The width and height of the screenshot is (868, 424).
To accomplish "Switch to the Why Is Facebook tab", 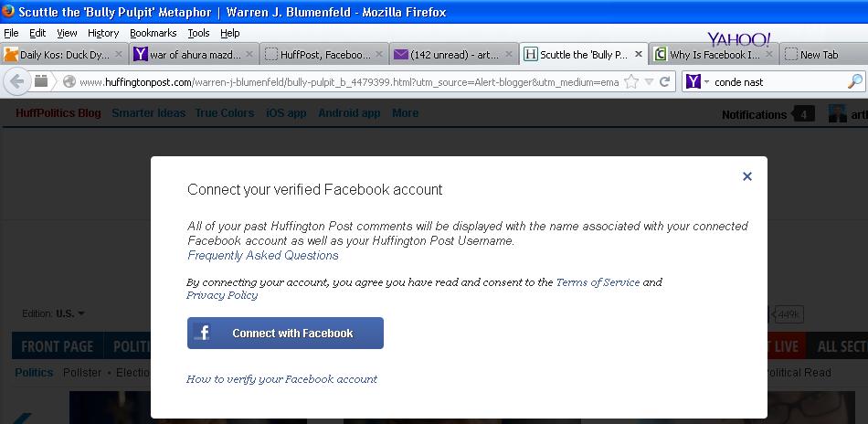I will pyautogui.click(x=714, y=55).
